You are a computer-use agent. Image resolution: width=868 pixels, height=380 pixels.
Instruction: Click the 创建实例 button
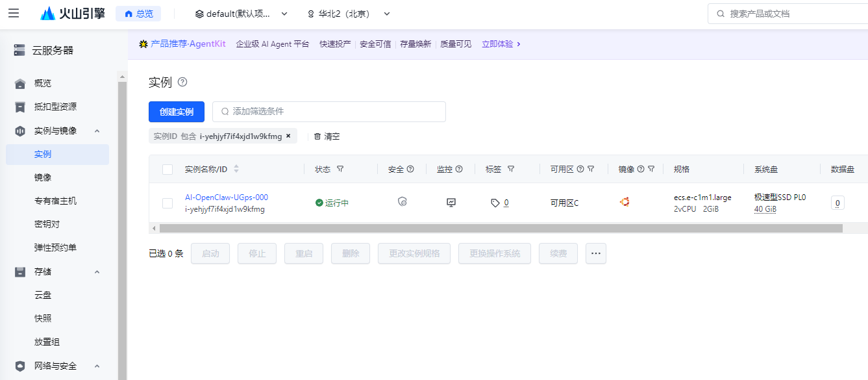[x=176, y=111]
